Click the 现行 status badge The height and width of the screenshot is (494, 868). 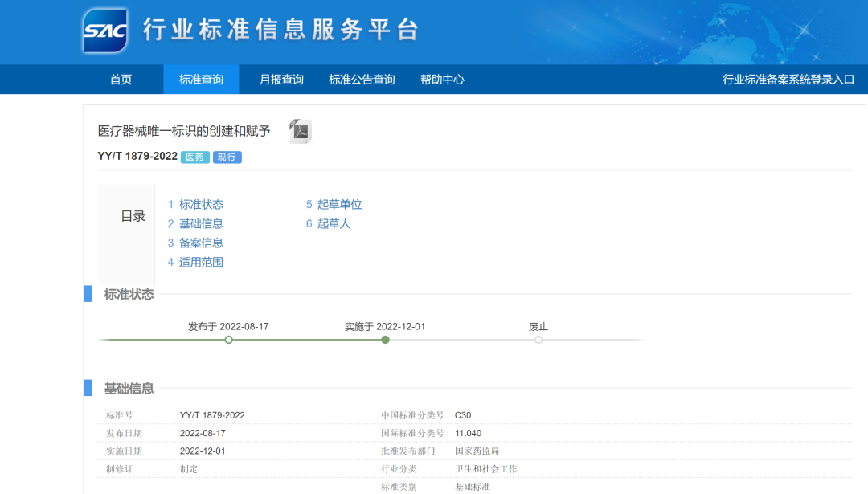coord(227,157)
